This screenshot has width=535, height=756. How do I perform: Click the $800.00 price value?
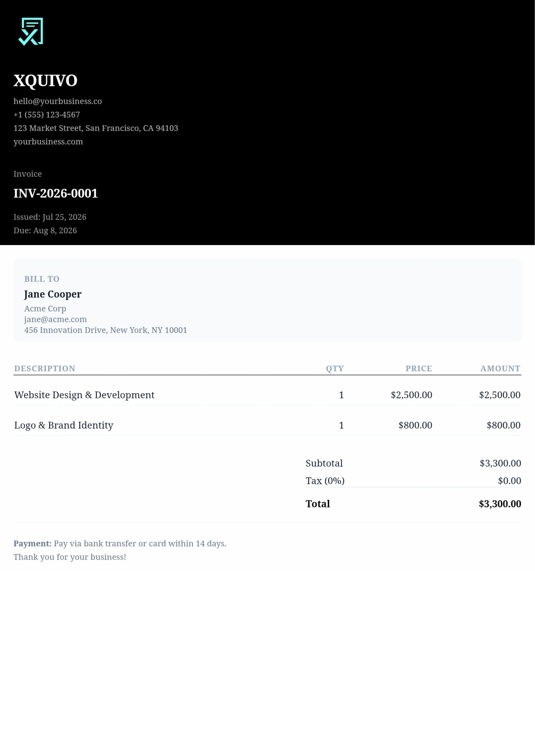point(415,425)
